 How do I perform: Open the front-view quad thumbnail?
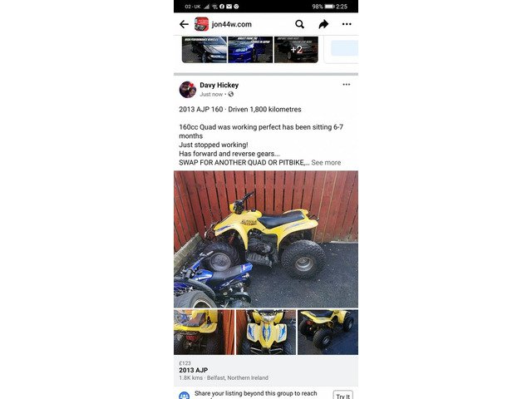(266, 332)
